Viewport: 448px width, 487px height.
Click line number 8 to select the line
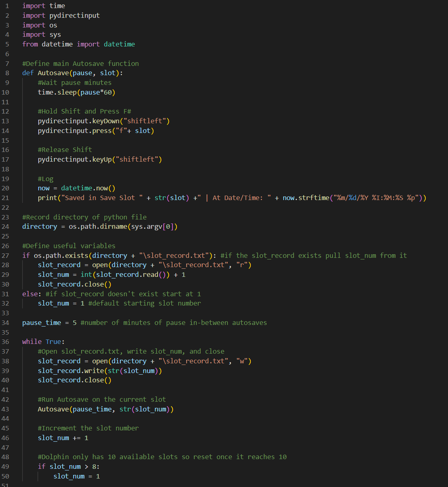click(x=6, y=73)
